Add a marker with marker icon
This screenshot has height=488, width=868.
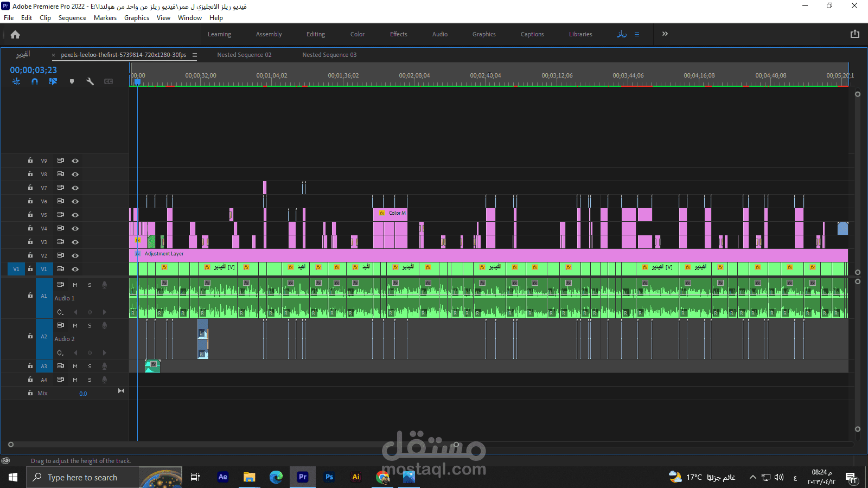point(72,81)
